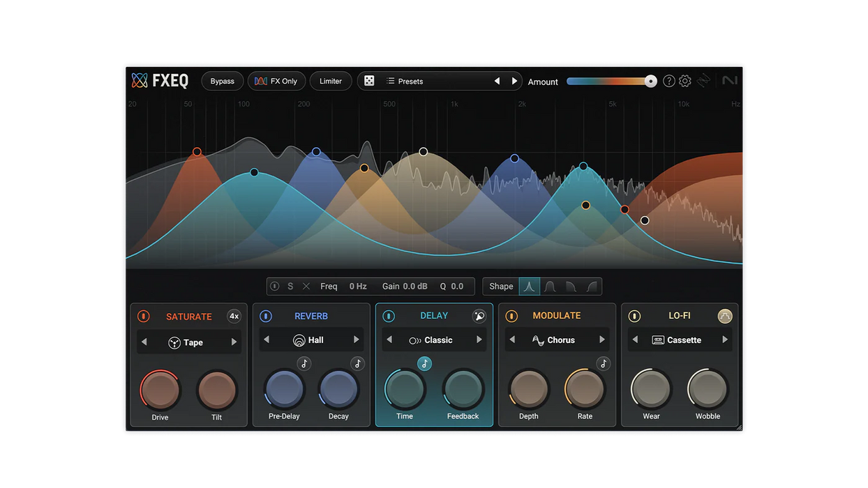Click the Lo-Fi Wobble knob
The height and width of the screenshot is (488, 868).
pos(708,388)
